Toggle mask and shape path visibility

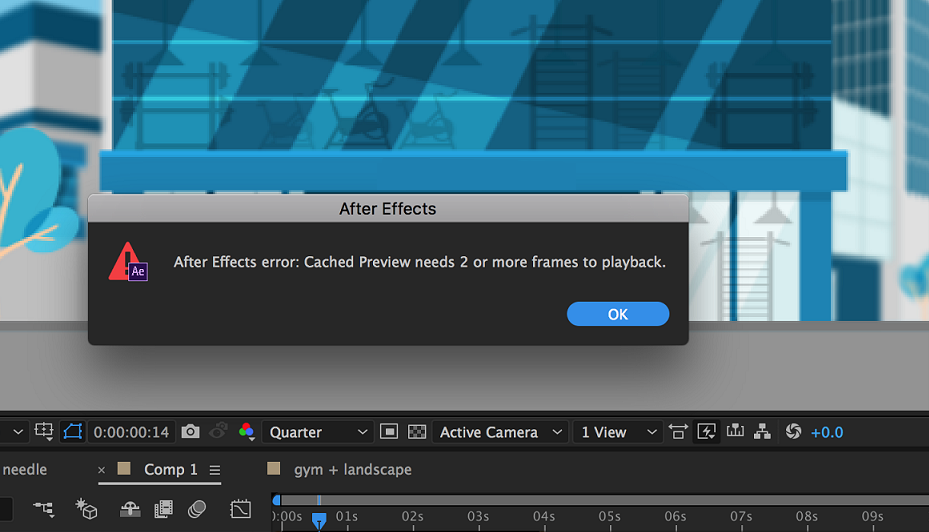(72, 432)
